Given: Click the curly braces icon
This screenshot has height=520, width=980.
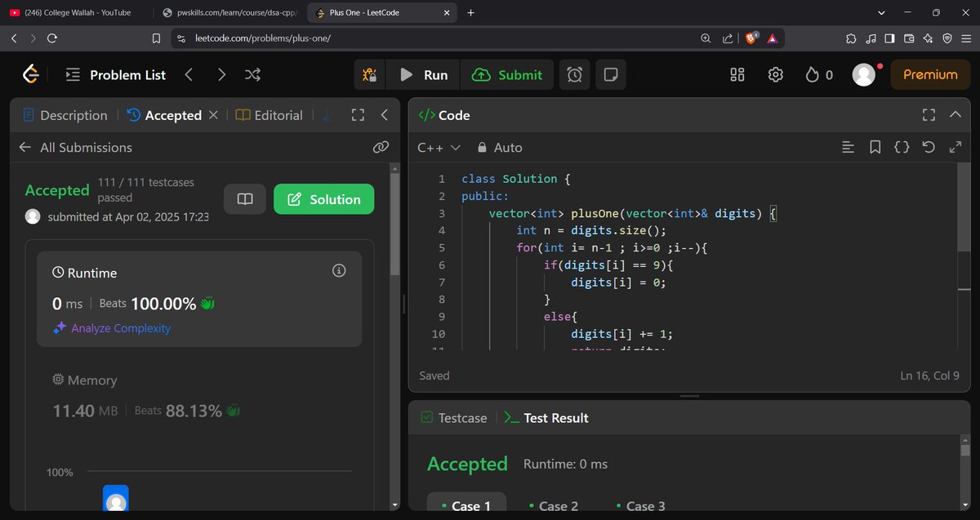Looking at the screenshot, I should (x=902, y=148).
